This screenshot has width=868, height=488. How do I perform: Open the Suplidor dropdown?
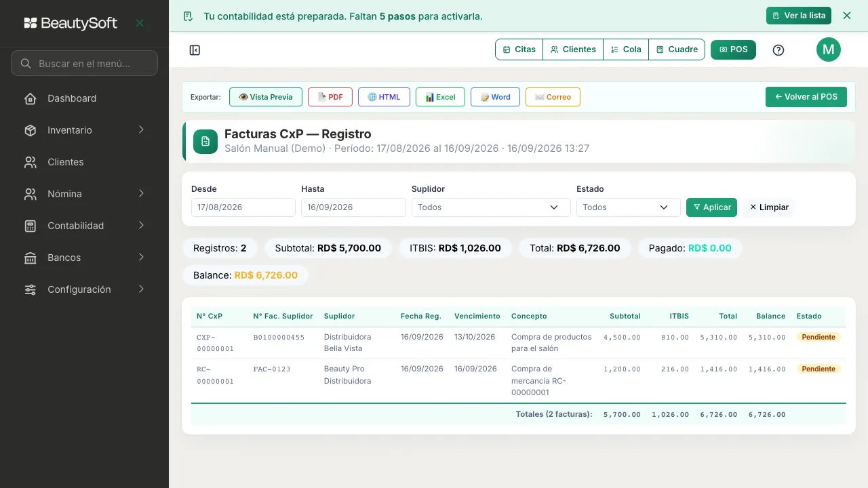[x=491, y=207]
